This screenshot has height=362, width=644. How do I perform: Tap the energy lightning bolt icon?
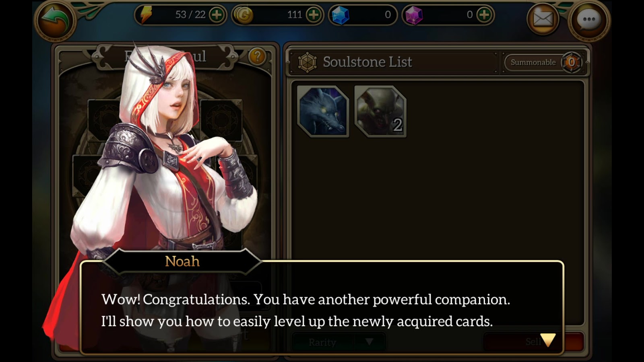[146, 14]
